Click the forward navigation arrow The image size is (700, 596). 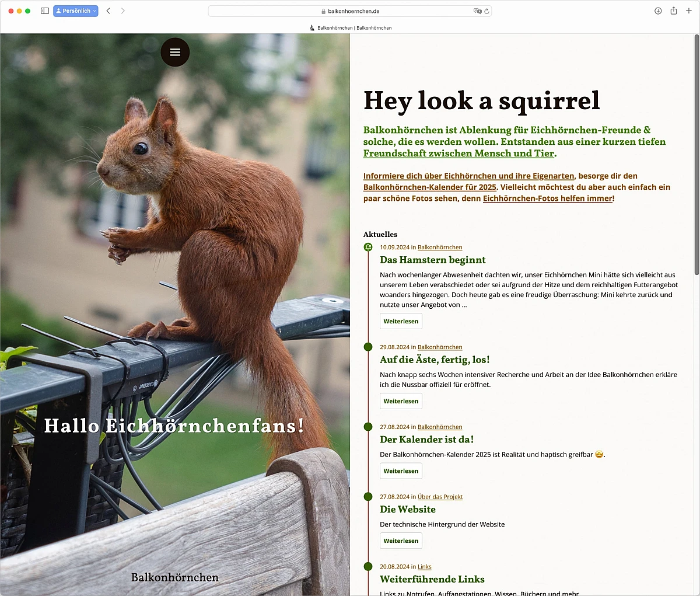tap(123, 11)
